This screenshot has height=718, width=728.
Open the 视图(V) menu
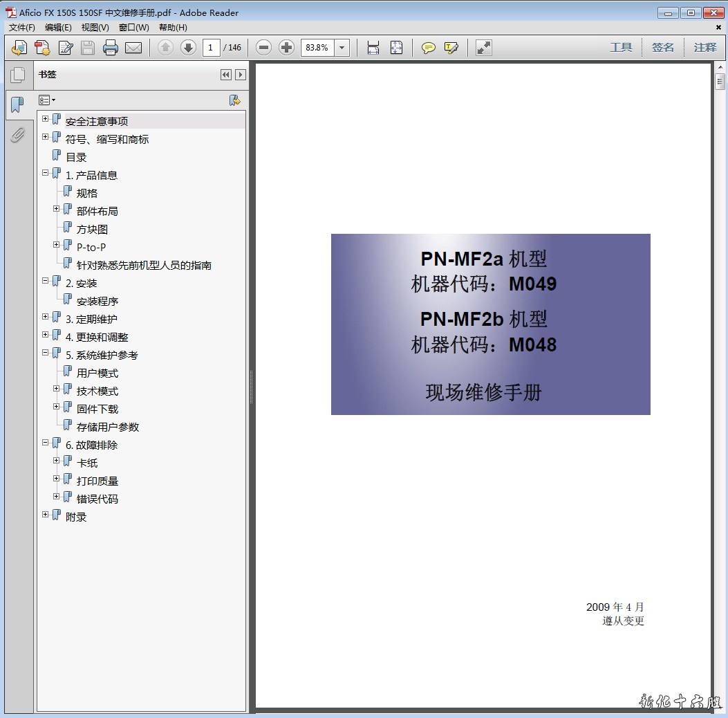[x=95, y=28]
